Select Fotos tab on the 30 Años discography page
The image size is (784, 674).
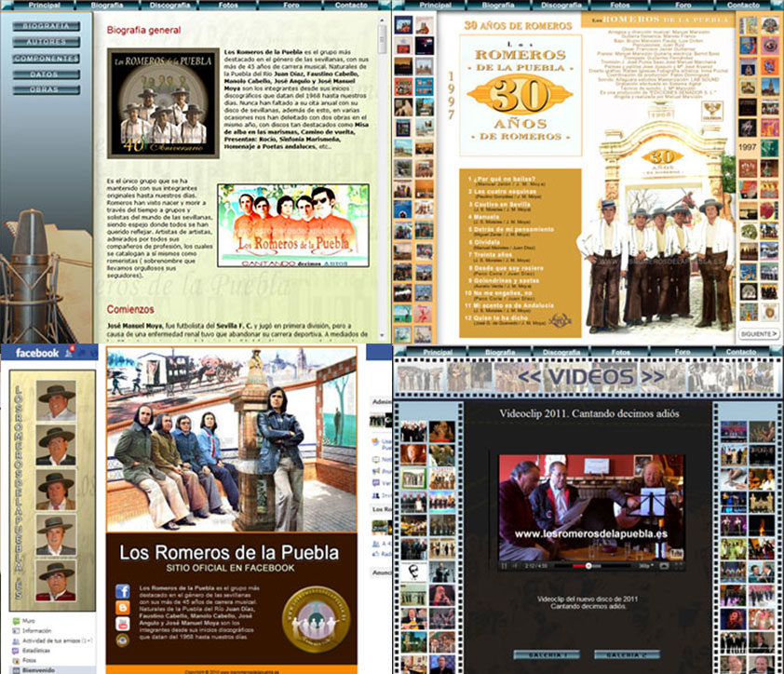[620, 5]
